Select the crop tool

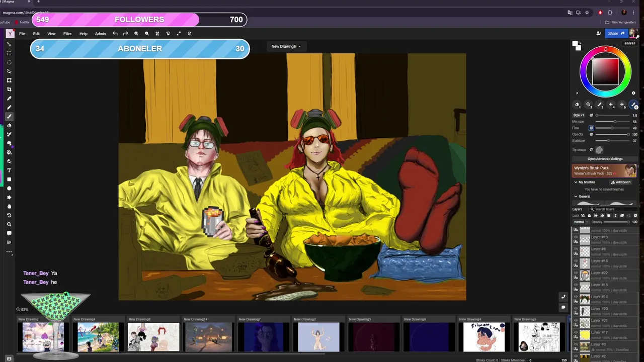[x=9, y=89]
